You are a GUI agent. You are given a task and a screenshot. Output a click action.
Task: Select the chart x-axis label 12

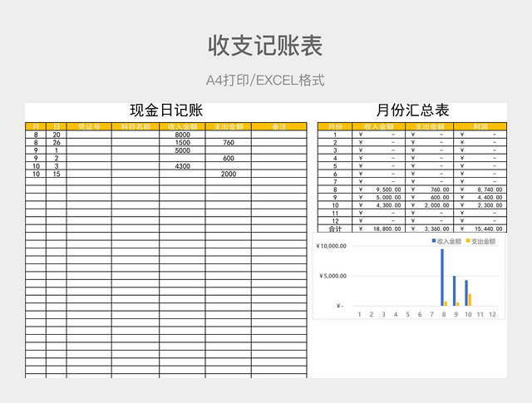(492, 314)
